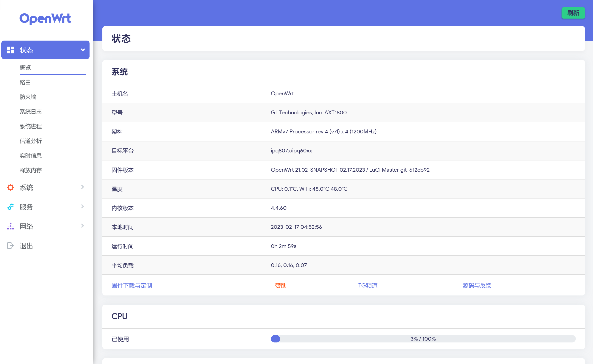This screenshot has width=593, height=364.
Task: Expand the 系统 menu arrow
Action: [x=82, y=187]
